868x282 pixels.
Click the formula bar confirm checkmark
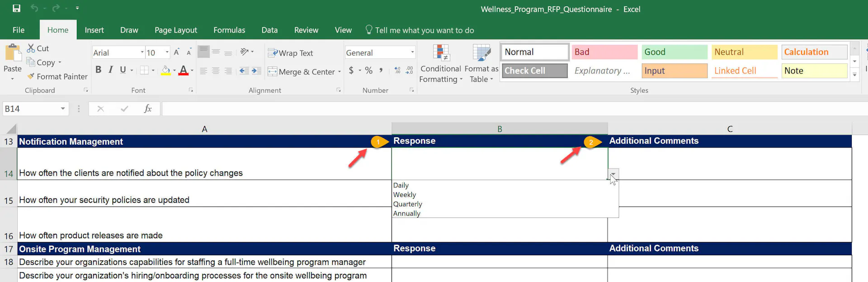124,109
